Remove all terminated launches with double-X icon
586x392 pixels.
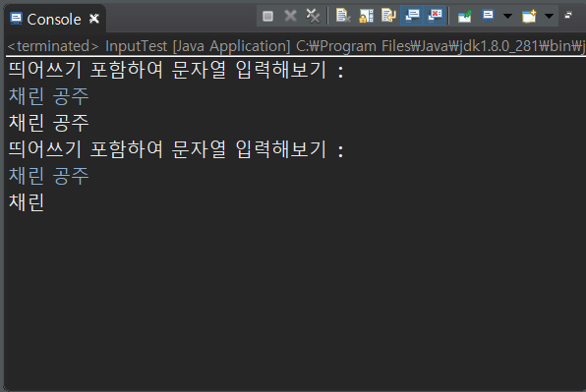pos(313,16)
